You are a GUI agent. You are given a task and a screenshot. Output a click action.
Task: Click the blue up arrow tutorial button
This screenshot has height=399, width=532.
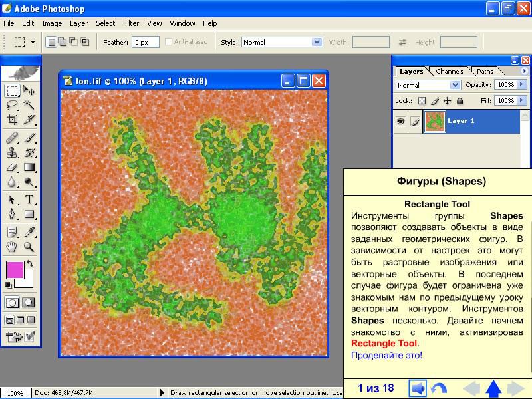tap(493, 388)
